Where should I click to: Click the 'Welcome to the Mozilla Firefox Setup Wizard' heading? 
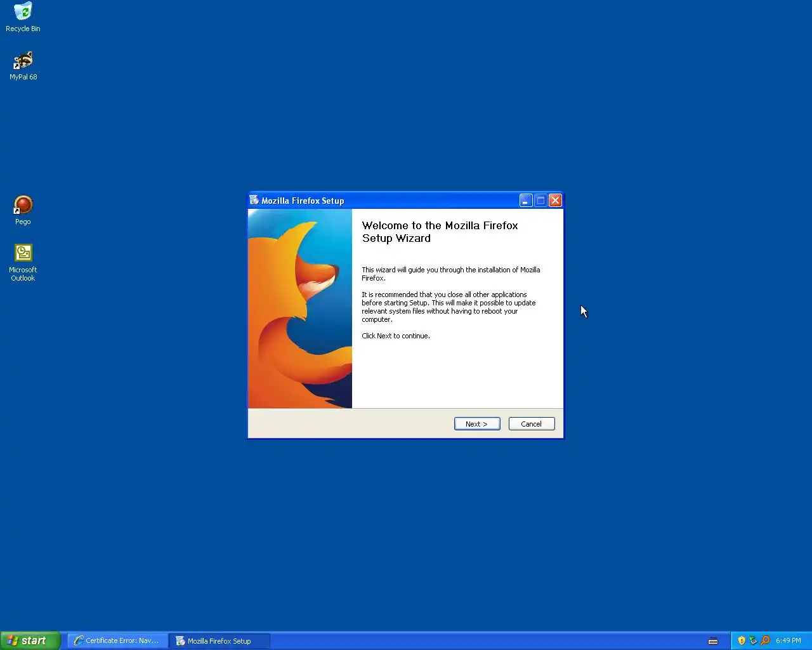[440, 232]
